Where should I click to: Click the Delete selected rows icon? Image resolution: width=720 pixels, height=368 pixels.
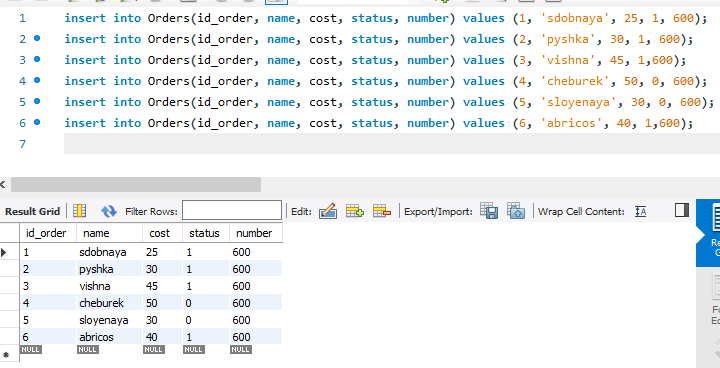coord(382,211)
